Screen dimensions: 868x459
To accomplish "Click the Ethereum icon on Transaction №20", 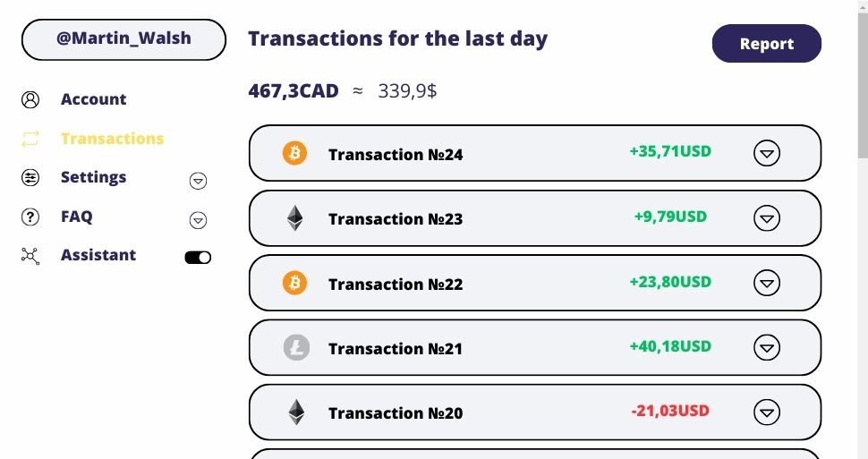I will point(295,412).
